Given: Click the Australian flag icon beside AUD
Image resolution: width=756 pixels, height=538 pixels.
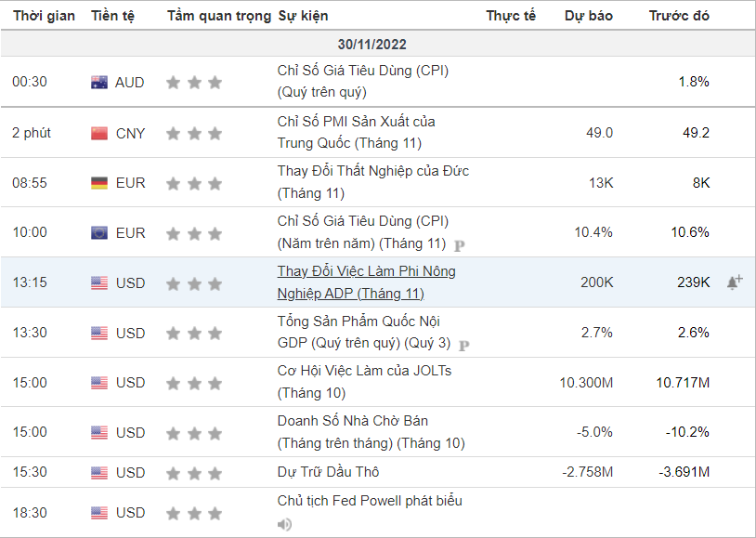Looking at the screenshot, I should [99, 83].
